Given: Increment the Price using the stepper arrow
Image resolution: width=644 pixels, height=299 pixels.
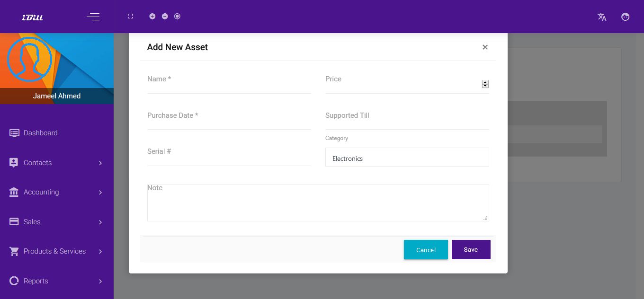Looking at the screenshot, I should [x=485, y=82].
